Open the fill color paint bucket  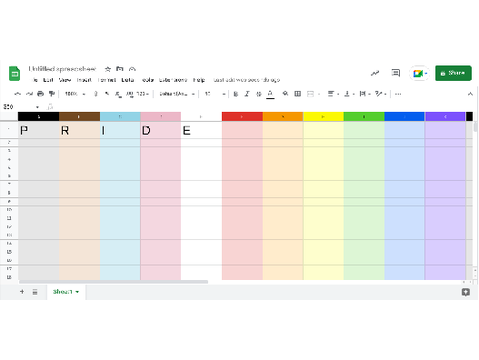pos(285,94)
